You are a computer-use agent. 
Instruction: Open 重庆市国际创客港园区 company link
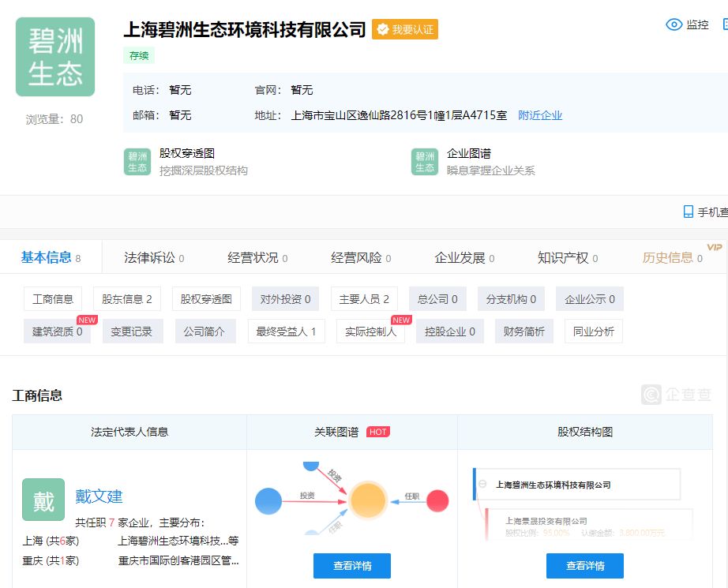pyautogui.click(x=178, y=560)
